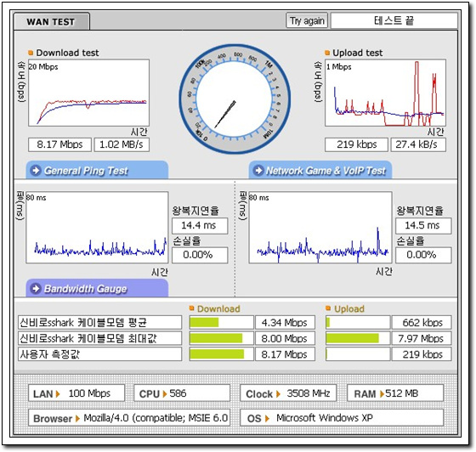Click the 4.34 Mbps download bar
Screen dimensions: 476x452
tap(221, 323)
